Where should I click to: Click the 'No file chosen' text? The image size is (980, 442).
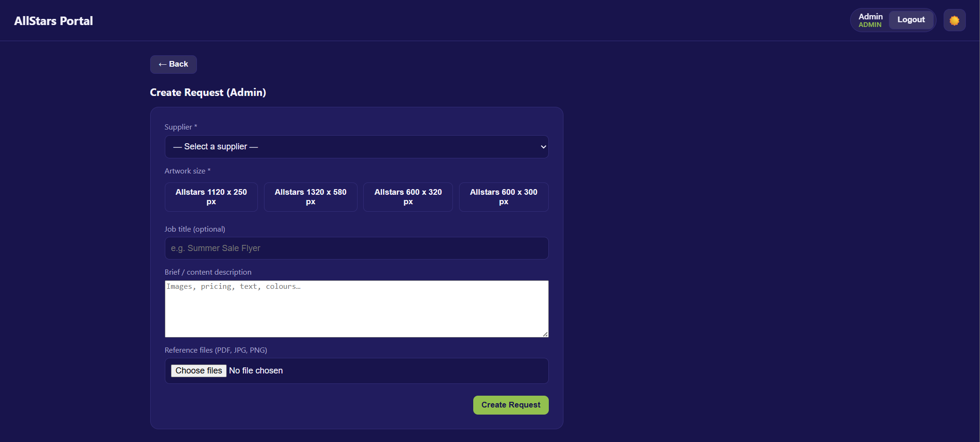(256, 371)
